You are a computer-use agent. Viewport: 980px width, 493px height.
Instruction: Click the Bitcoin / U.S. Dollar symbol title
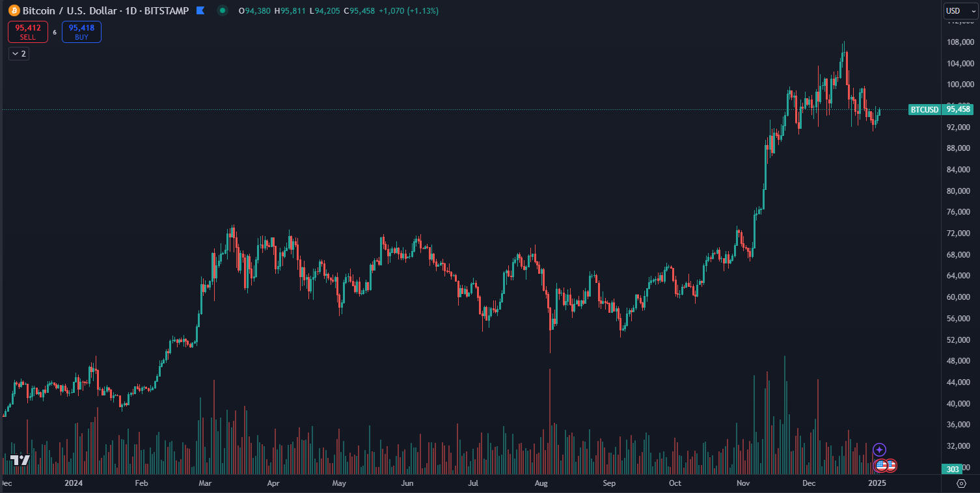pyautogui.click(x=72, y=10)
